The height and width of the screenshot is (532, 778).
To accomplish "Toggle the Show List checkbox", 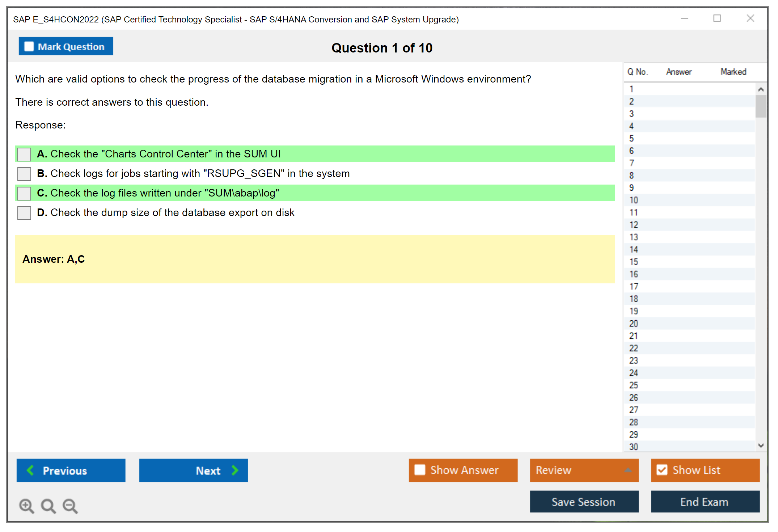I will tap(662, 470).
